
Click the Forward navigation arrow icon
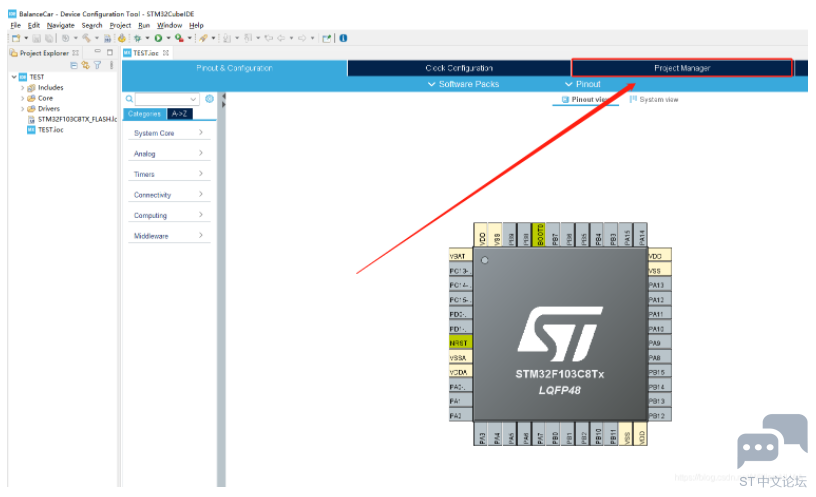302,38
